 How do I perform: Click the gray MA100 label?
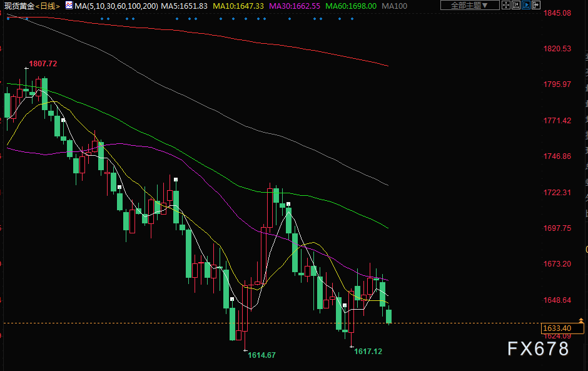(x=394, y=6)
